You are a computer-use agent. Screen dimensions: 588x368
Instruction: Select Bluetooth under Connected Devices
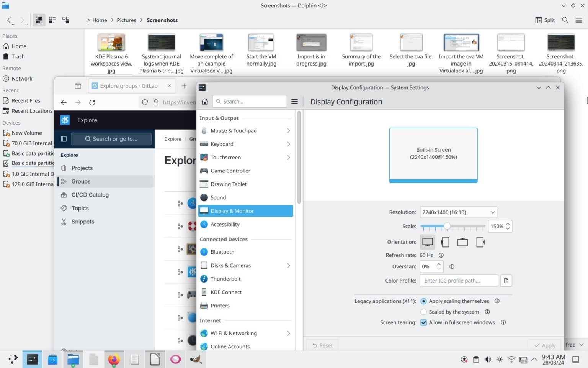[222, 252]
